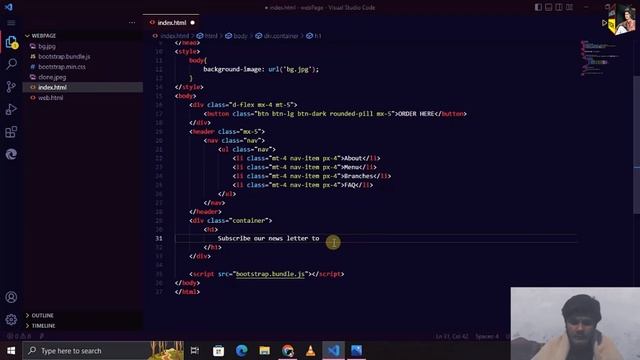Click errors and warnings status bar item

19,336
